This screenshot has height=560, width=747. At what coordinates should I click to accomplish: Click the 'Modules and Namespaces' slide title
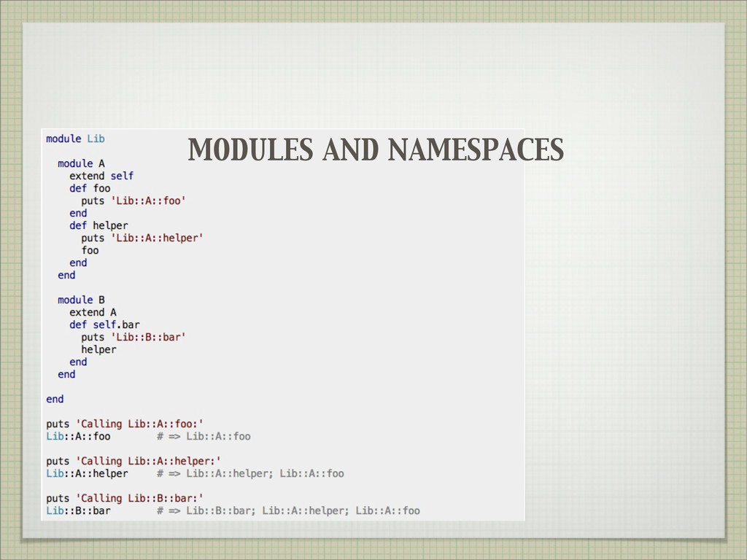coord(376,151)
